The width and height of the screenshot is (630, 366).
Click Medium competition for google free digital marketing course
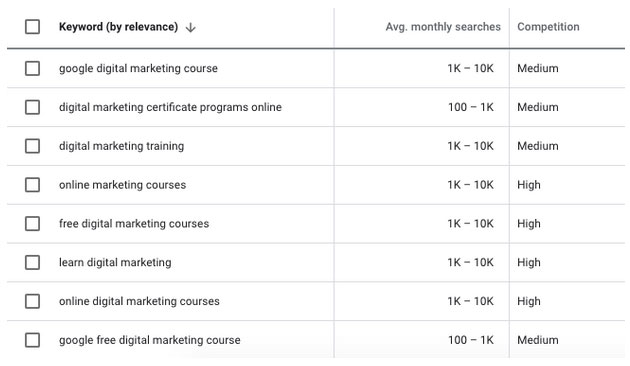pyautogui.click(x=538, y=340)
